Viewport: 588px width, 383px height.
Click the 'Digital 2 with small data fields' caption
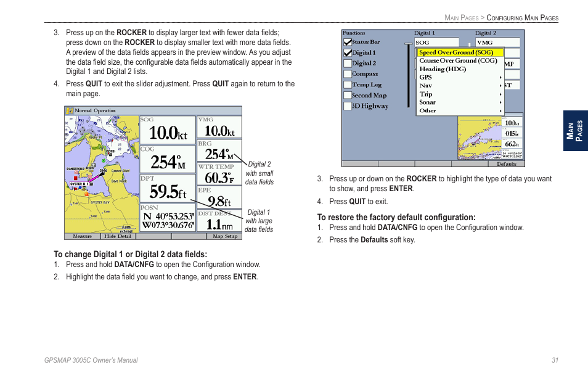pos(259,173)
